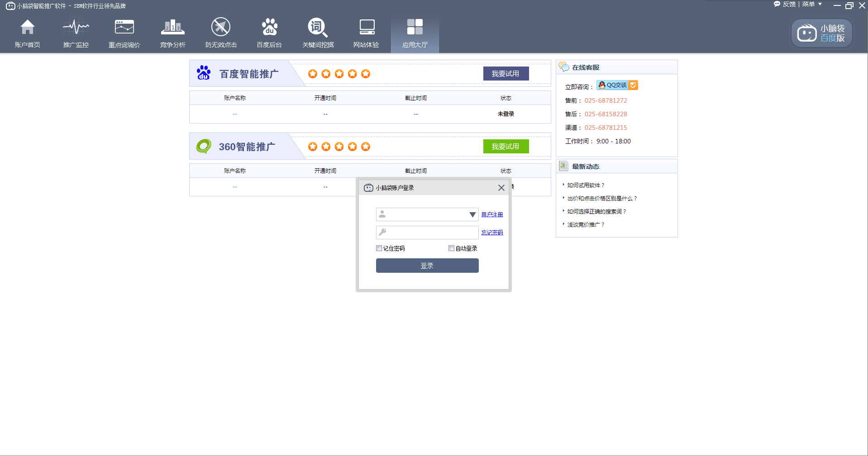Click the 未登录 status in Baidu table
The width and height of the screenshot is (868, 456).
tap(506, 114)
